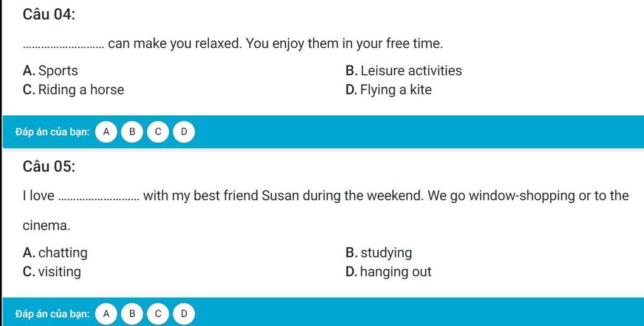Select answer C for Câu 04

point(158,132)
